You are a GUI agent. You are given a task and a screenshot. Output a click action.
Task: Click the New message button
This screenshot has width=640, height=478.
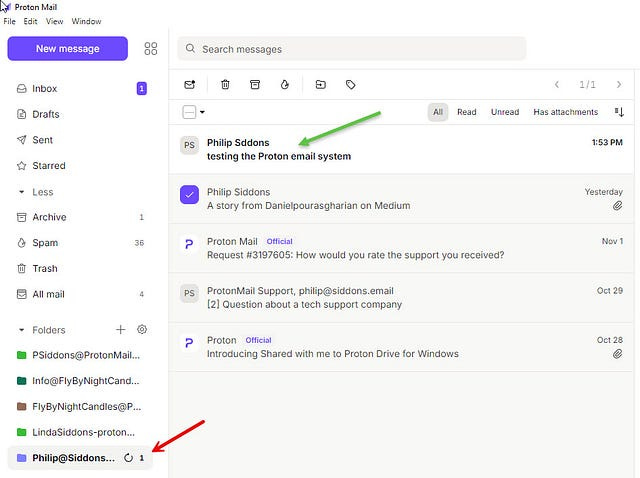pyautogui.click(x=67, y=49)
